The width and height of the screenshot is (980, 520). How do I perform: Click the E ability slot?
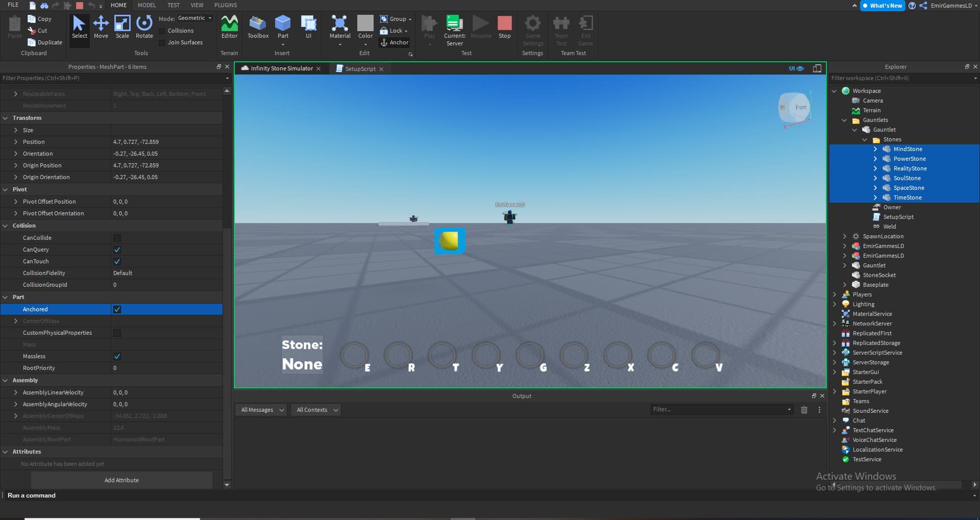354,355
